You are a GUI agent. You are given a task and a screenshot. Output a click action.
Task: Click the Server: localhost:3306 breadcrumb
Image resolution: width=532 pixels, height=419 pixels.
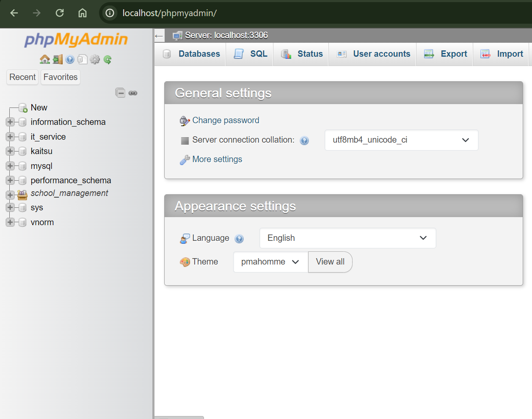[x=226, y=36]
